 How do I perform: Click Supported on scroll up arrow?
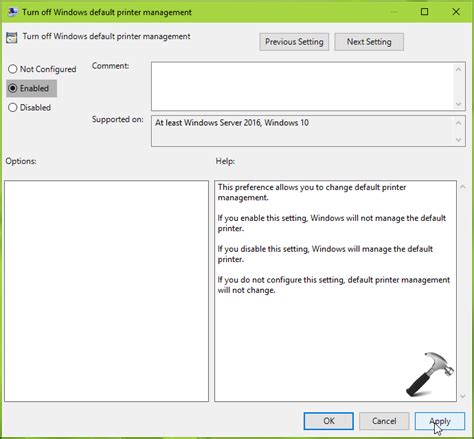click(459, 123)
